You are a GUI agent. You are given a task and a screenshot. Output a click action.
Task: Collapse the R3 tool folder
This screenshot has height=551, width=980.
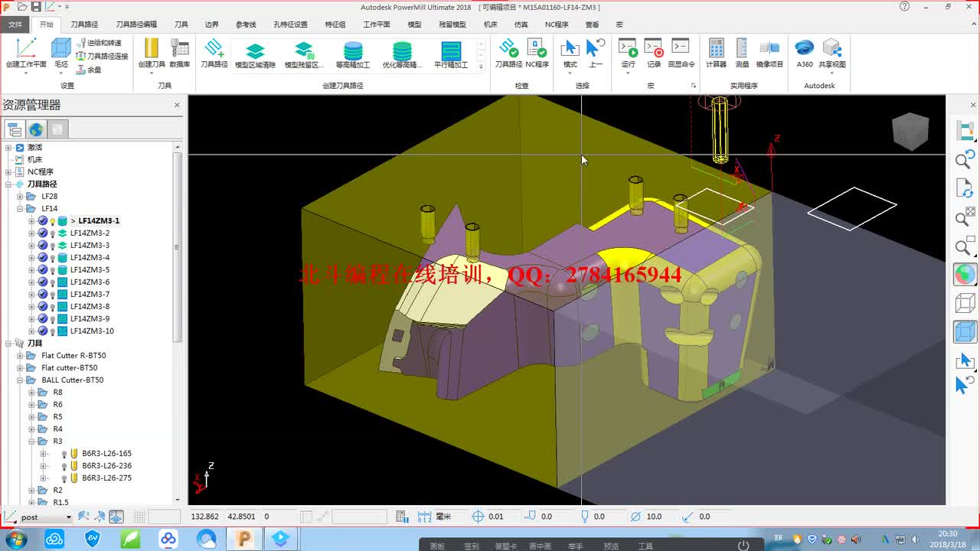click(32, 442)
